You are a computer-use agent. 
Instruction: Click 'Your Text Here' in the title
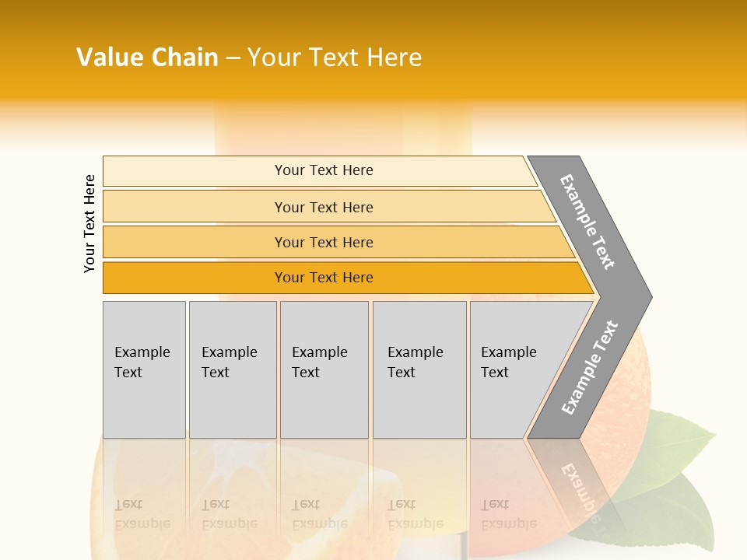335,58
